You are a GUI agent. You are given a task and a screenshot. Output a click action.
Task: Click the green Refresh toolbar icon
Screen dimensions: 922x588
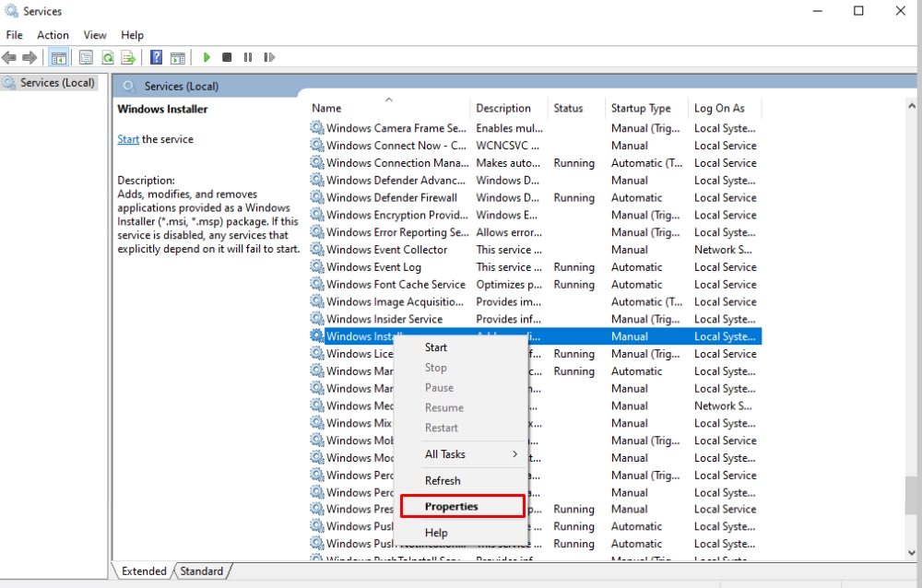(x=108, y=57)
